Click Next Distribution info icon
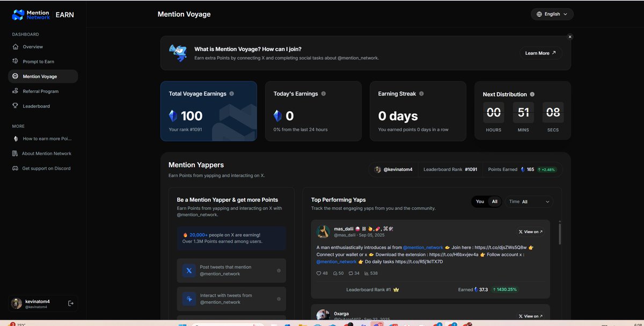644x326 pixels. [532, 94]
